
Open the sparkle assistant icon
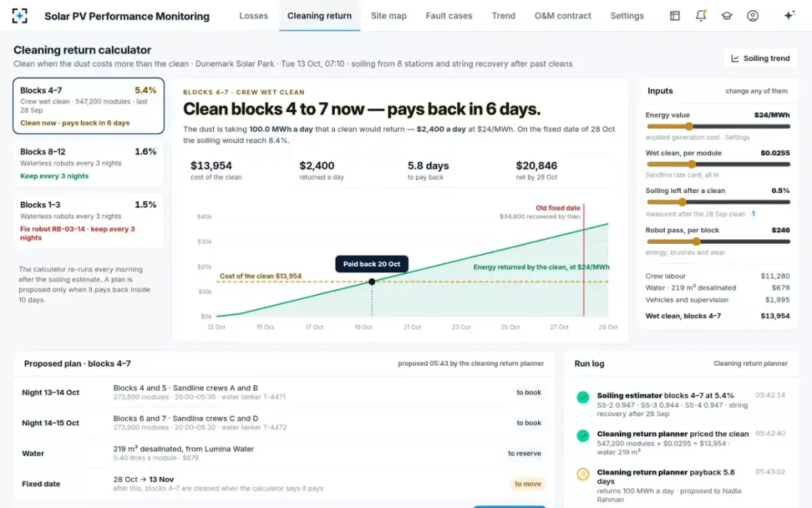789,16
